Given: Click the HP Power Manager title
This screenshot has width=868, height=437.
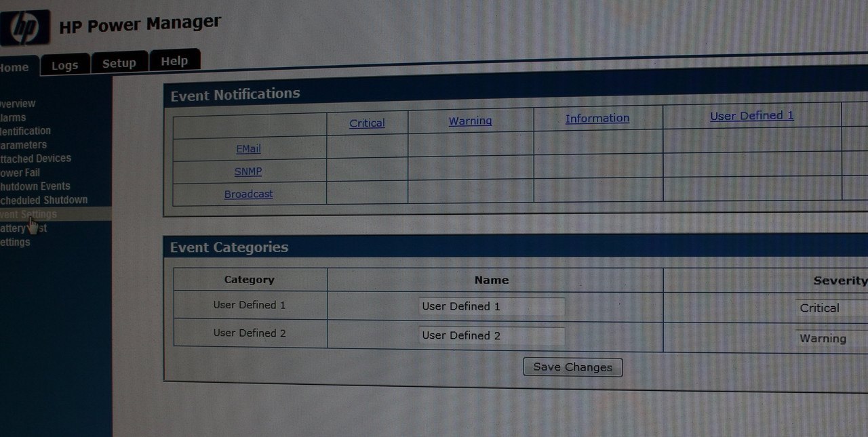Looking at the screenshot, I should (140, 25).
